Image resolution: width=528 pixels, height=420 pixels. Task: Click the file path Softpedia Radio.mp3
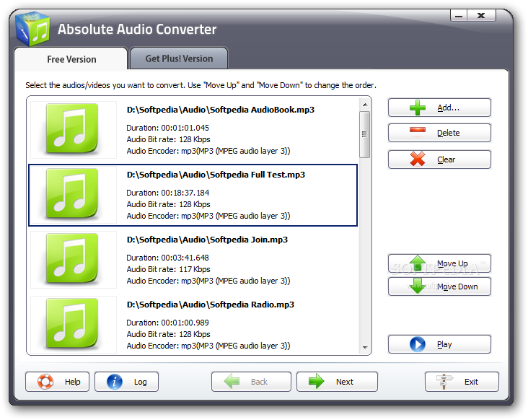pos(210,305)
